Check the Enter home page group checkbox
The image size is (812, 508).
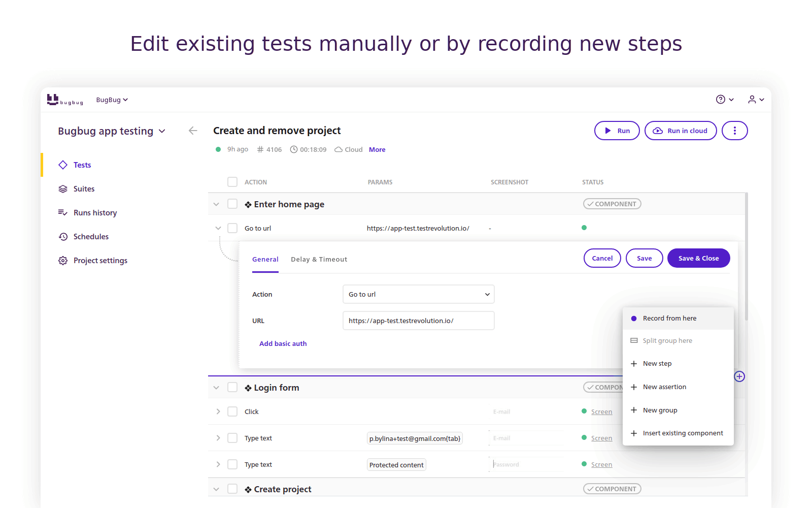(x=232, y=204)
